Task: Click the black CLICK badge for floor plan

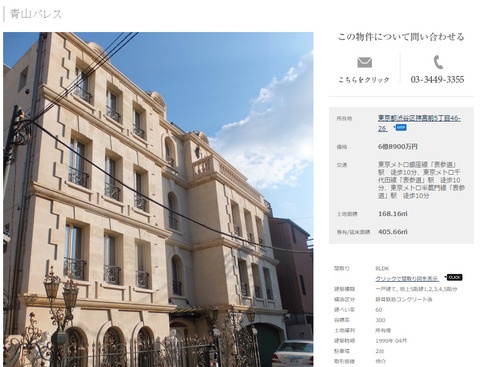Action: pos(454,277)
